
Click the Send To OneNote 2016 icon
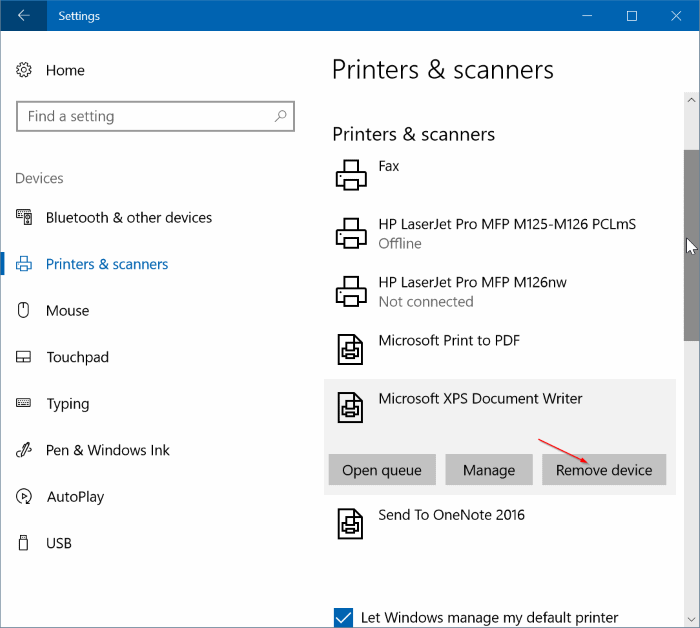[350, 524]
